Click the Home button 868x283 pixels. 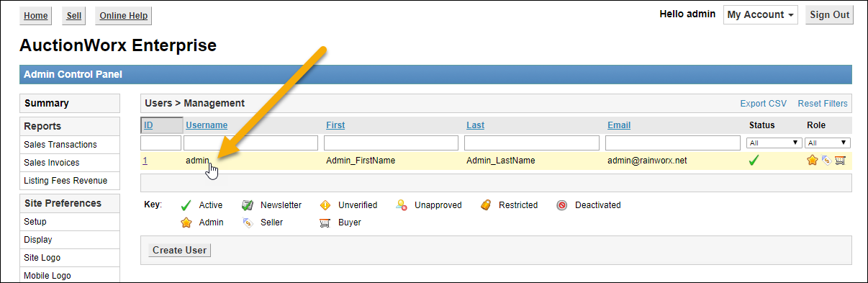[36, 16]
